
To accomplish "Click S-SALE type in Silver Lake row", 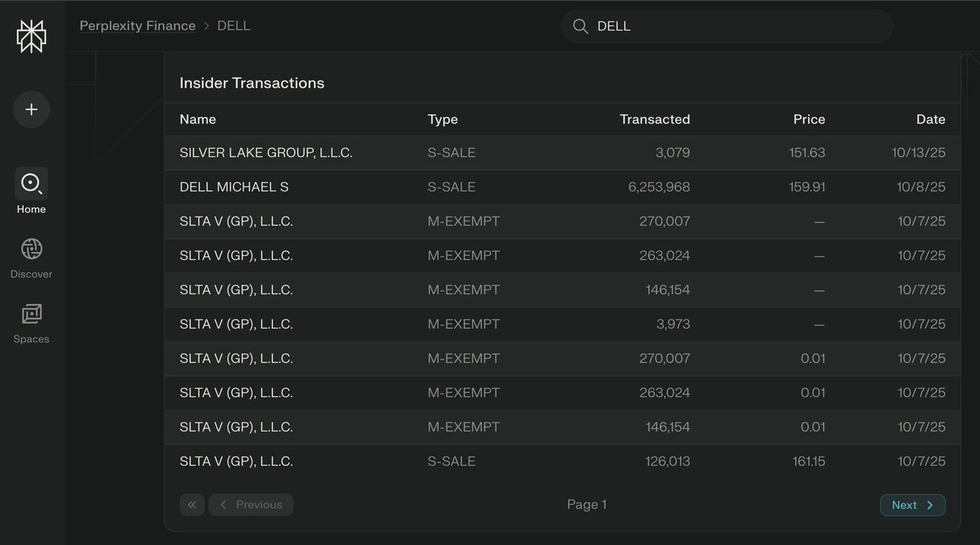I will point(452,153).
